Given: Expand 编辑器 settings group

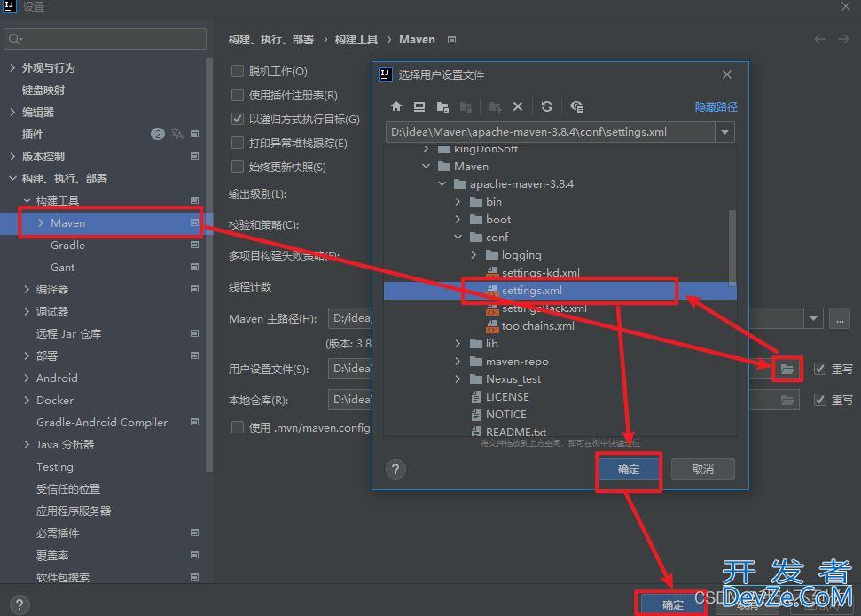Looking at the screenshot, I should 12,112.
